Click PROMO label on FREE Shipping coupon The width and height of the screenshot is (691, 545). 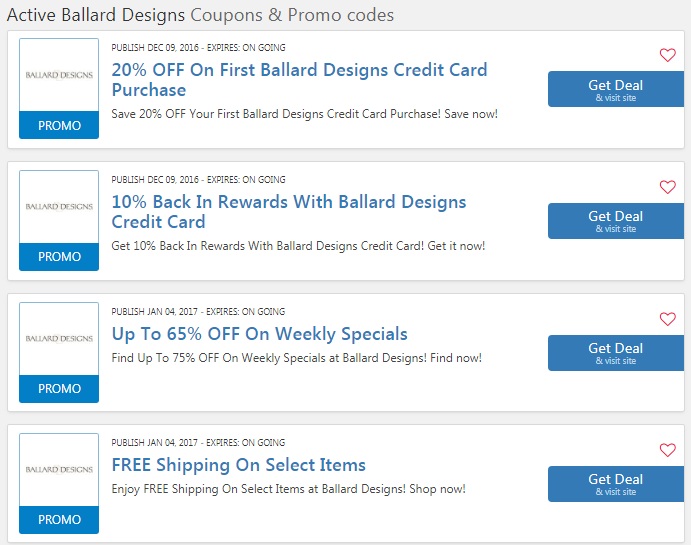(59, 520)
